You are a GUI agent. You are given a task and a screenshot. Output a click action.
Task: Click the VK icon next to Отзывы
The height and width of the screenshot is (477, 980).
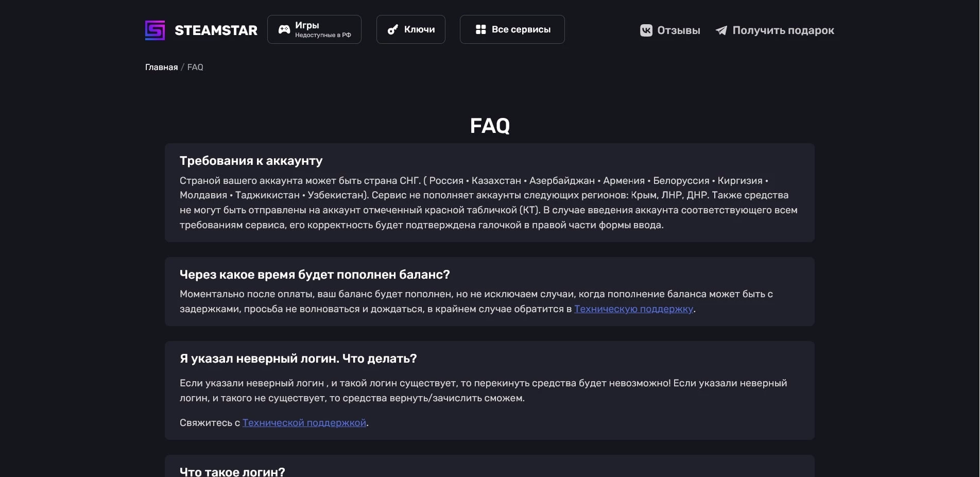coord(646,30)
